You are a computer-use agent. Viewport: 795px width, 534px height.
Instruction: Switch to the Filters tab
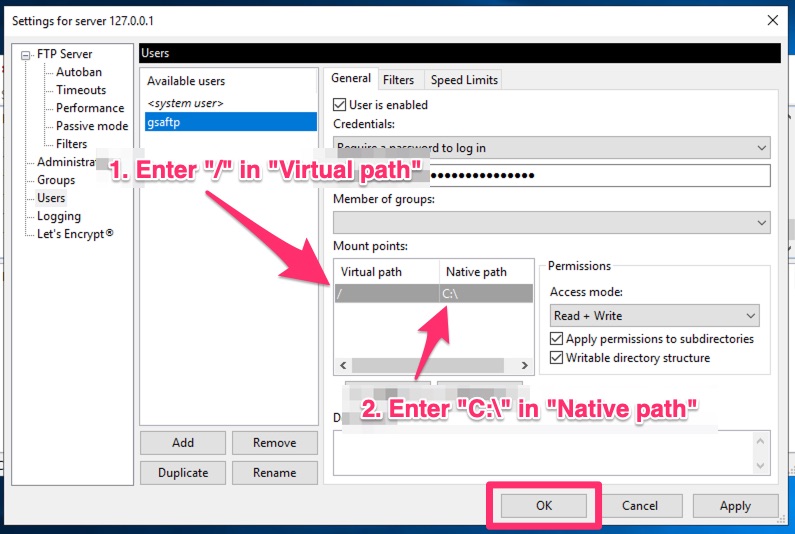pos(398,80)
